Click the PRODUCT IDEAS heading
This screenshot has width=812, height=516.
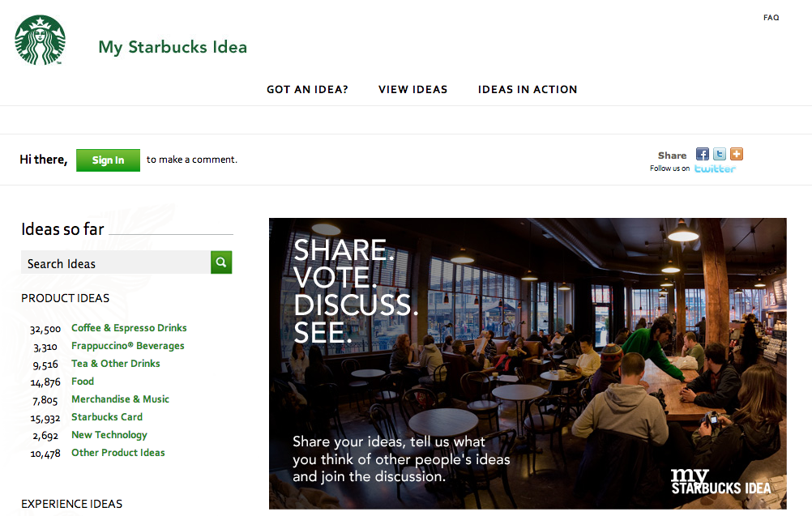pyautogui.click(x=66, y=298)
